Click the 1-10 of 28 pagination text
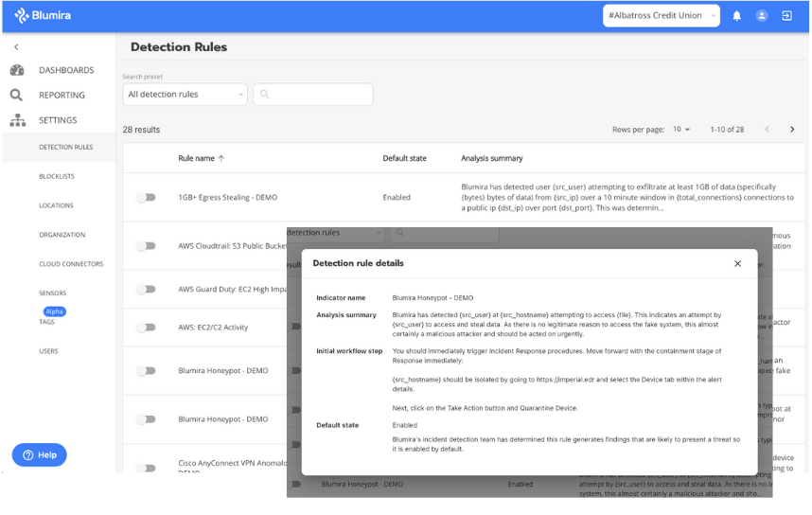 [x=727, y=130]
